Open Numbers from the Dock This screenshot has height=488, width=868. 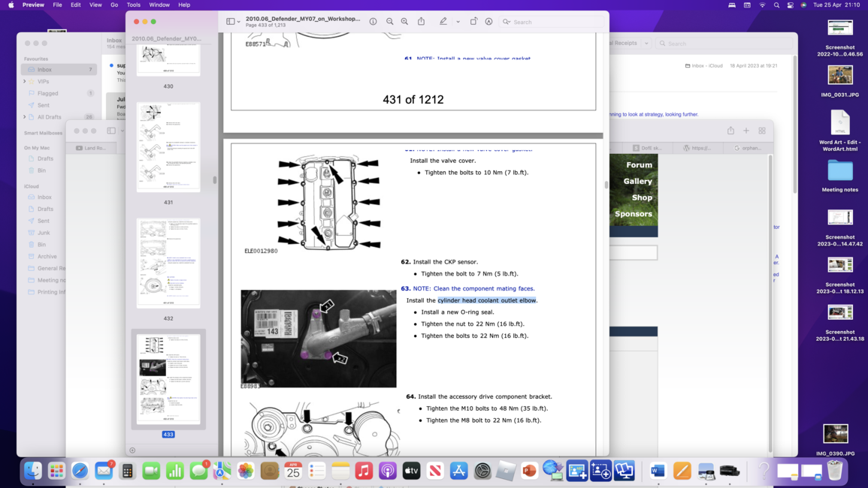pos(175,471)
